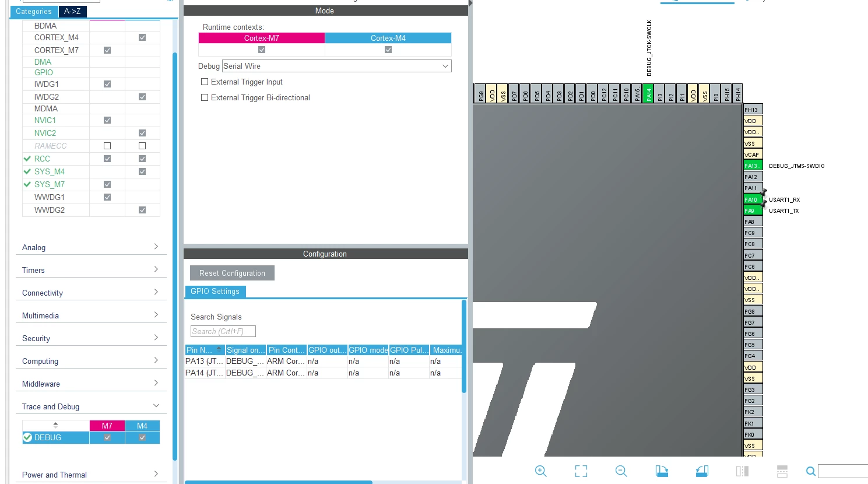
Task: Expand the Timers category
Action: (x=91, y=270)
